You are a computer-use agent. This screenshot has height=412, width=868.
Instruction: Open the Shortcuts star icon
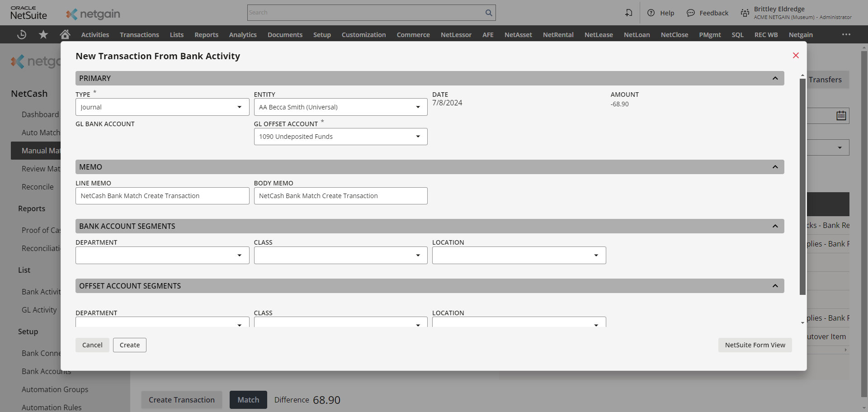pos(43,34)
